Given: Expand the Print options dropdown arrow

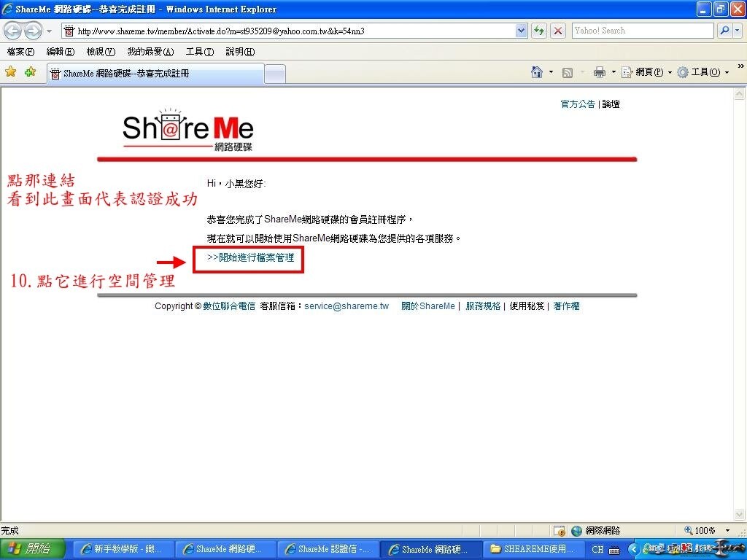Looking at the screenshot, I should (x=614, y=72).
